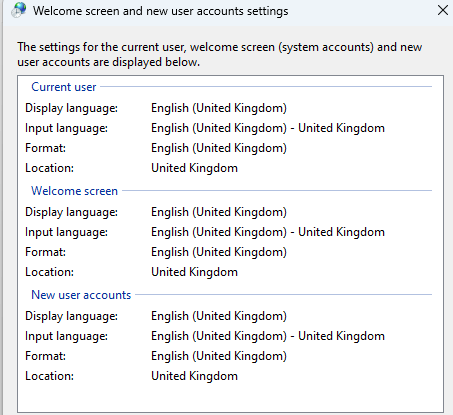Image resolution: width=453 pixels, height=415 pixels.
Task: Click 'Display language:' label under New user accounts
Action: [x=71, y=316]
